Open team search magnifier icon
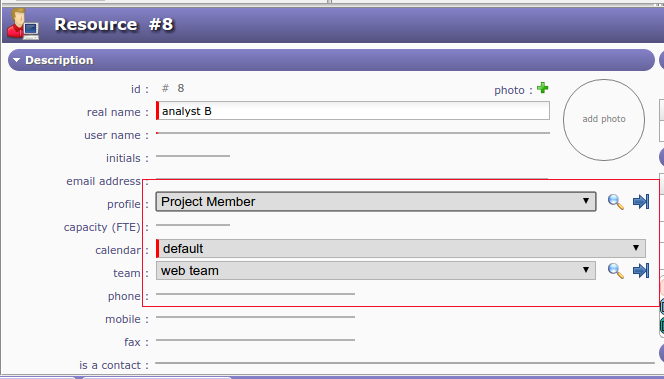Image resolution: width=664 pixels, height=379 pixels. (x=615, y=271)
